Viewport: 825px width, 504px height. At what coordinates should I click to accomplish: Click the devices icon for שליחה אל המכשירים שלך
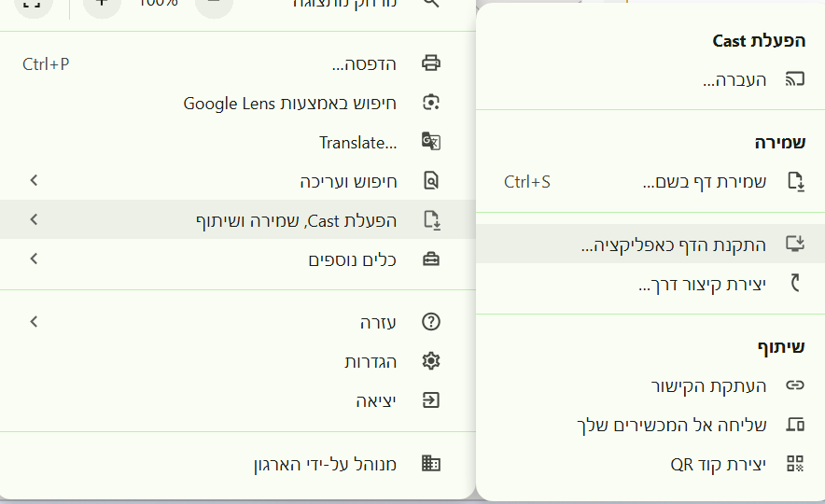(795, 424)
